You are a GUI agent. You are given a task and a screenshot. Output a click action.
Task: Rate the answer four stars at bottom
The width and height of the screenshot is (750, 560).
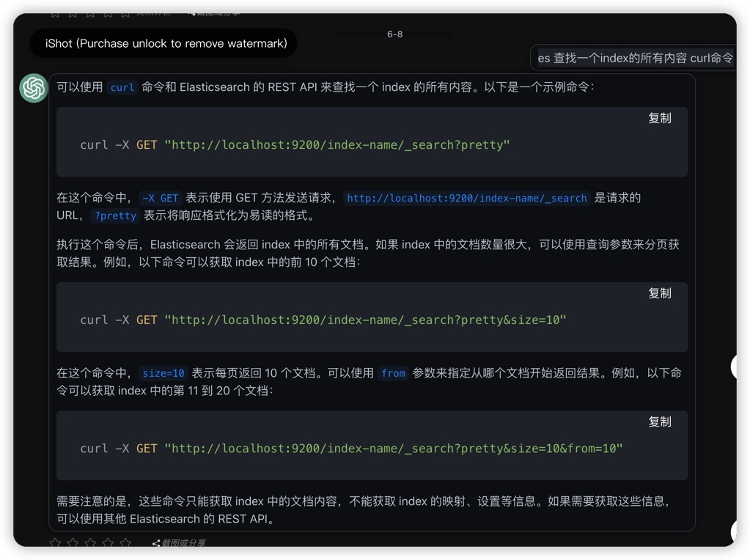coord(108,543)
